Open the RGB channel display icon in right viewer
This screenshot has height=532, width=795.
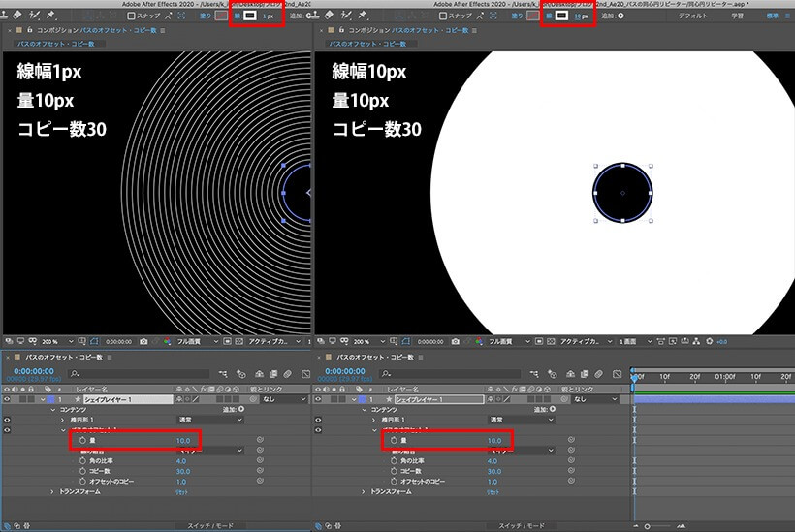[x=479, y=341]
